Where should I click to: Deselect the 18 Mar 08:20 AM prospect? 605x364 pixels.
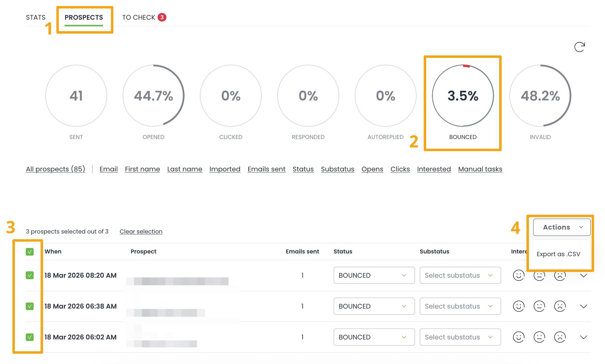click(x=30, y=275)
